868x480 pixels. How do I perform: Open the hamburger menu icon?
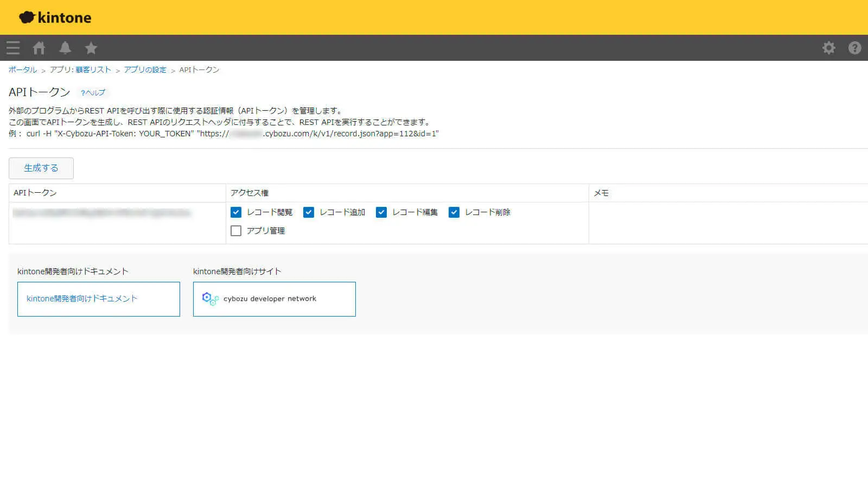click(13, 48)
